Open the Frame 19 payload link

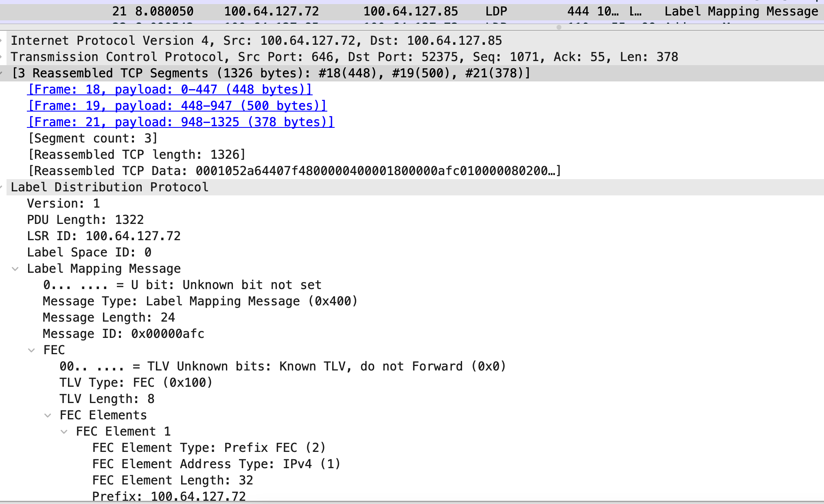click(x=177, y=106)
